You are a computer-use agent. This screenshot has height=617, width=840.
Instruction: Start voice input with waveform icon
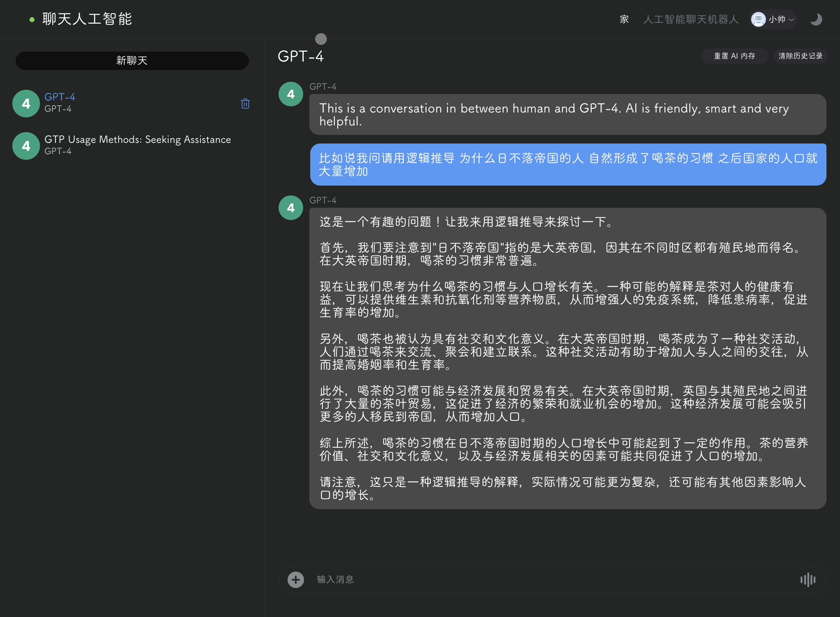[x=808, y=580]
